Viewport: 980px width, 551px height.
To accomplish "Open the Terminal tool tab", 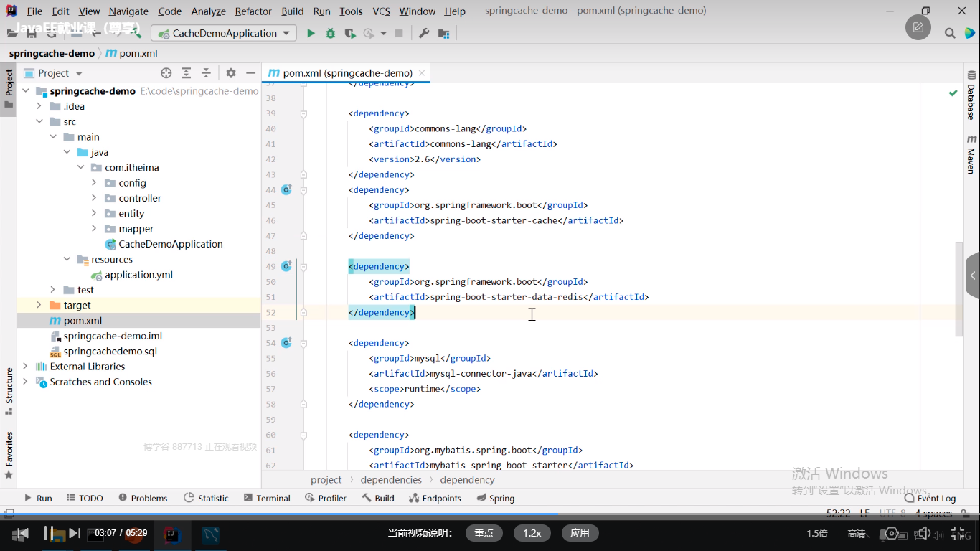I will tap(267, 498).
